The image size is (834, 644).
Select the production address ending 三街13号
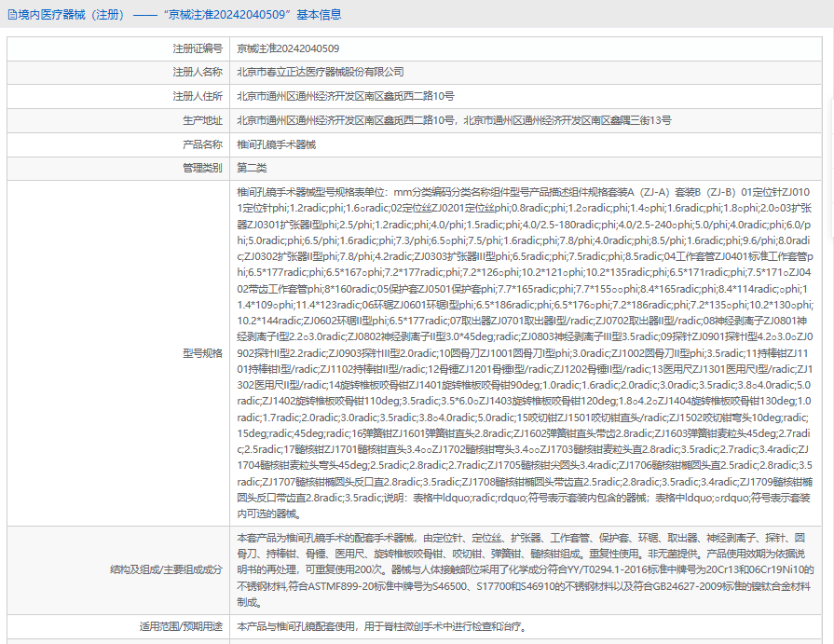tap(454, 121)
